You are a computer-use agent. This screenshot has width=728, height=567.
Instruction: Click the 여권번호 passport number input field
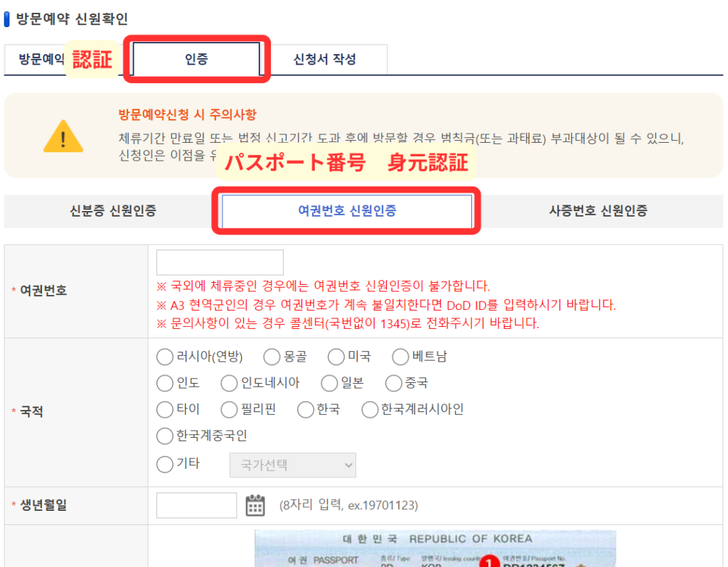coord(220,262)
